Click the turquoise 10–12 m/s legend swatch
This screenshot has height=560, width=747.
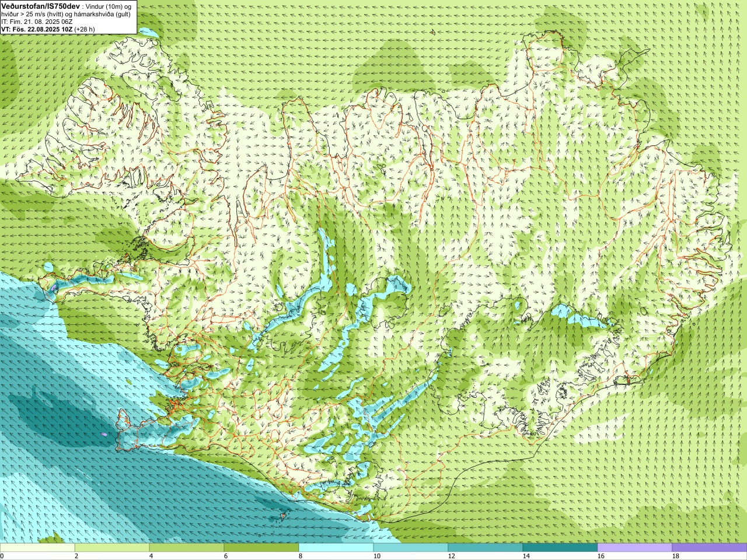[411, 548]
